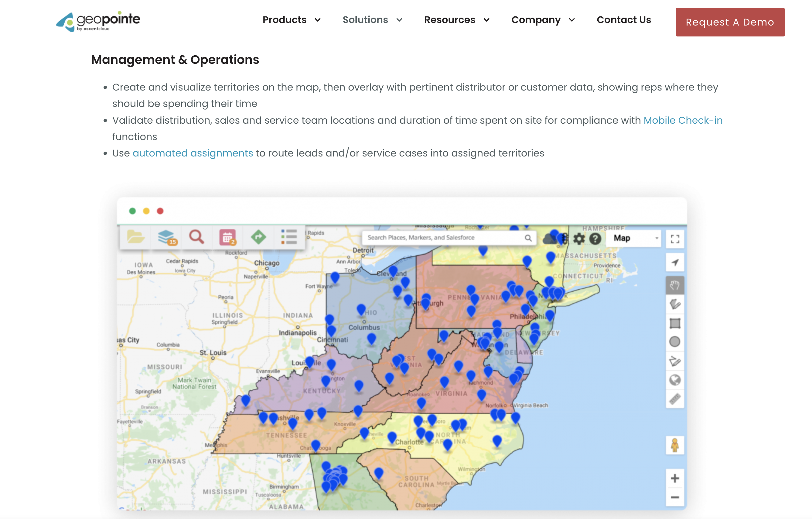The width and height of the screenshot is (812, 519).
Task: Select the circle drawing tool
Action: point(675,342)
